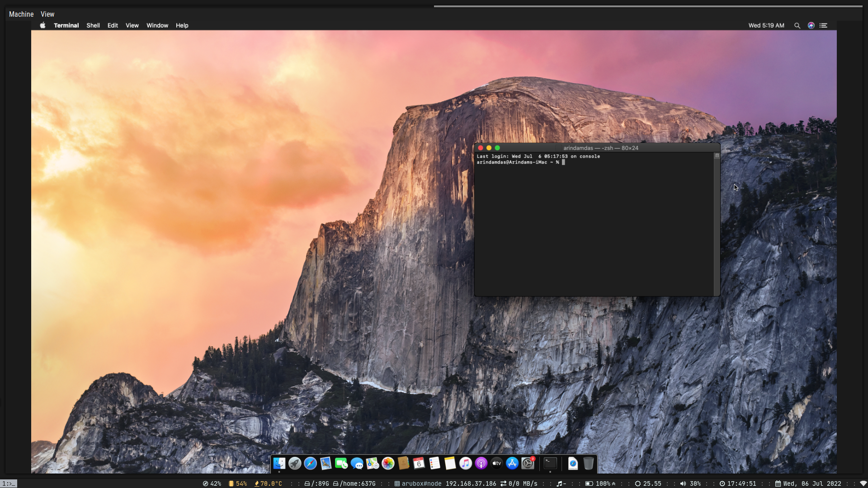Open Spotlight search magnifier icon

tap(797, 26)
